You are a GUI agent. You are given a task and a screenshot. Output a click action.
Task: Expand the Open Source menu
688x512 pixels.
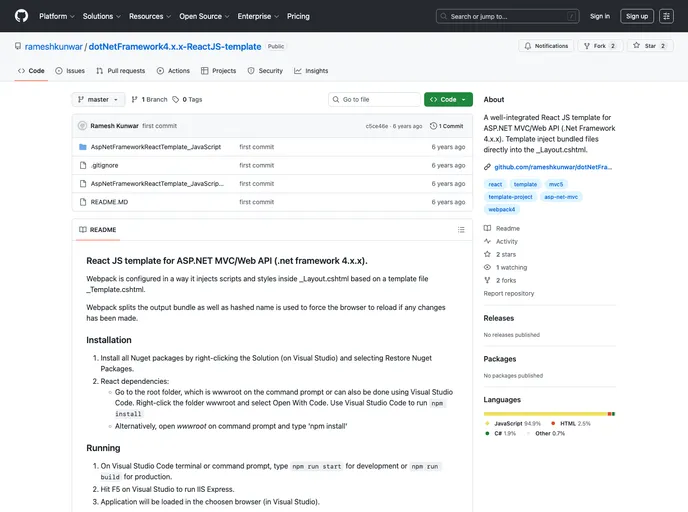coord(203,16)
